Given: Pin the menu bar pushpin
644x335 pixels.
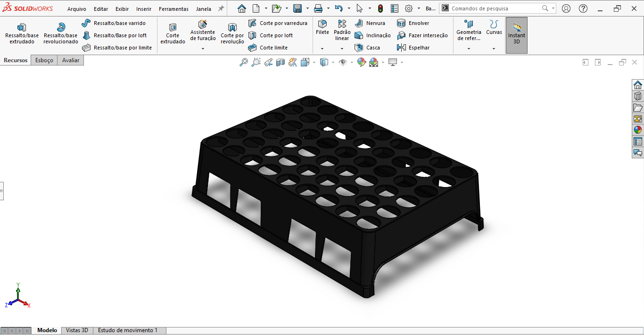Looking at the screenshot, I should pyautogui.click(x=221, y=8).
